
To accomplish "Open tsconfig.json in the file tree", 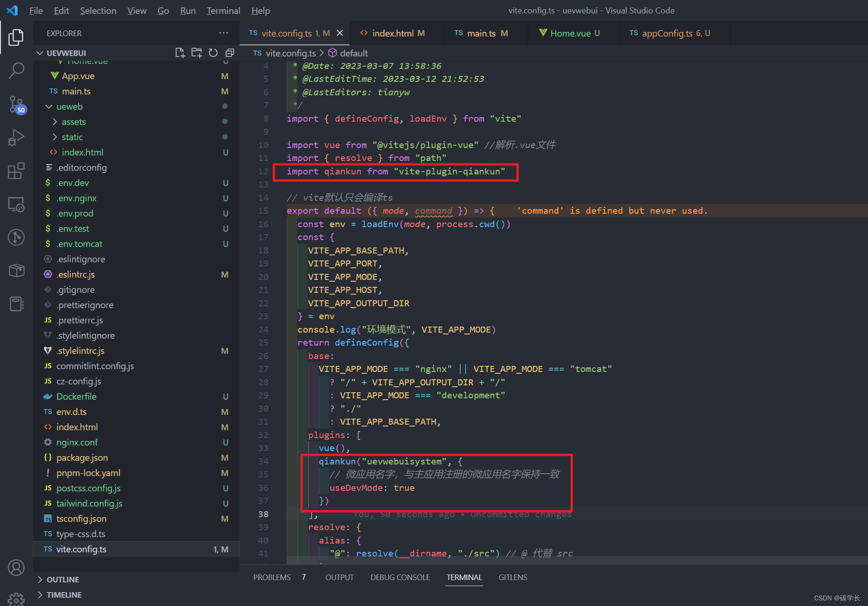I will (136, 519).
